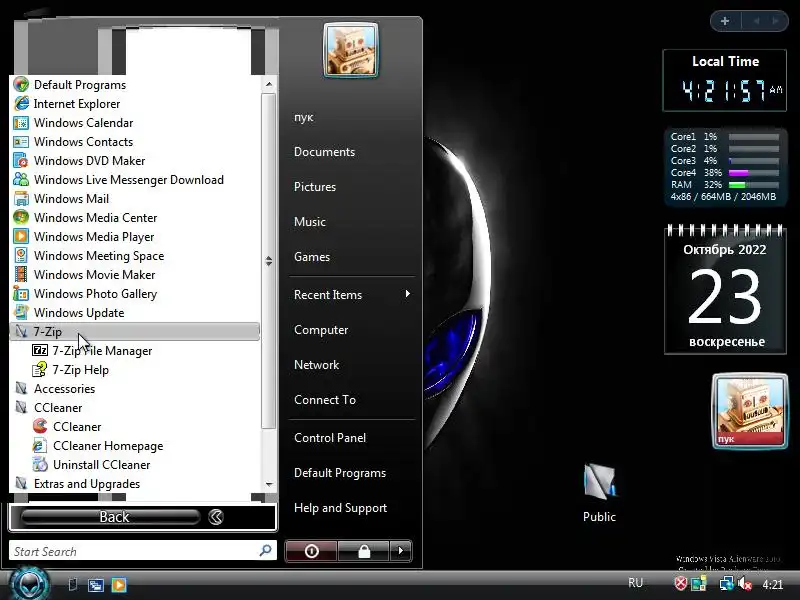Open Pictures from Start menu
The height and width of the screenshot is (600, 800).
(315, 187)
